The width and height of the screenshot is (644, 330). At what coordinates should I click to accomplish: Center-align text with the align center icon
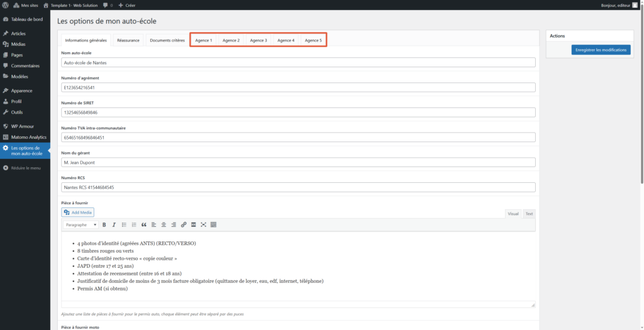coord(164,224)
